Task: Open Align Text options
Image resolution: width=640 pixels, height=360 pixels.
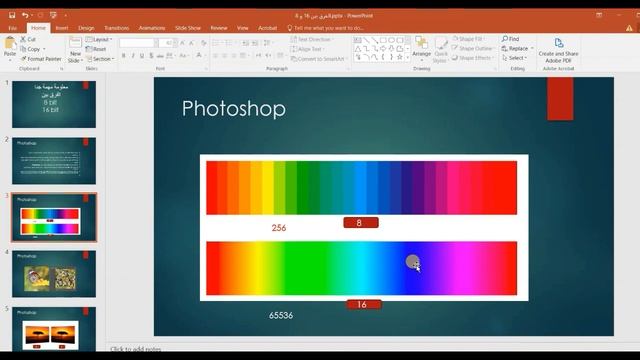Action: 308,49
